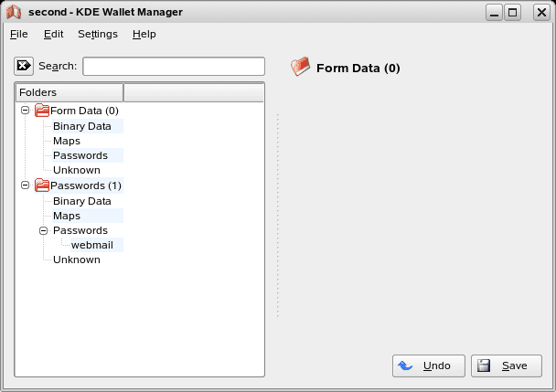
Task: Select Unknown under Form Data
Action: click(x=77, y=170)
